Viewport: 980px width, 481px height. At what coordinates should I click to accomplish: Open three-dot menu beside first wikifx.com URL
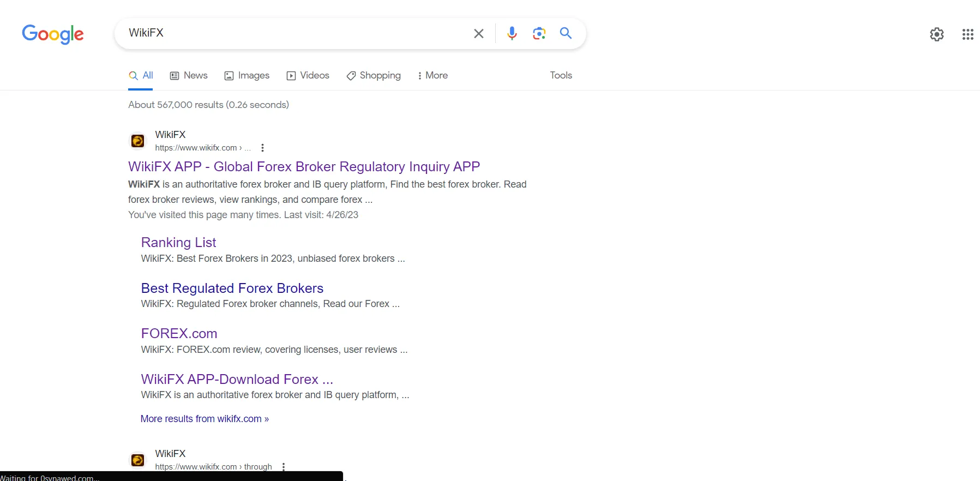262,148
